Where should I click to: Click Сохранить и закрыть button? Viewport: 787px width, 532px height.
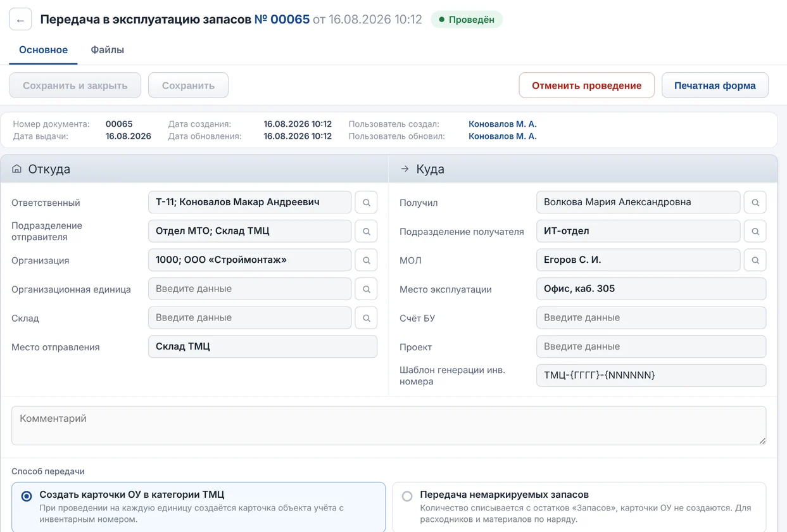(75, 85)
